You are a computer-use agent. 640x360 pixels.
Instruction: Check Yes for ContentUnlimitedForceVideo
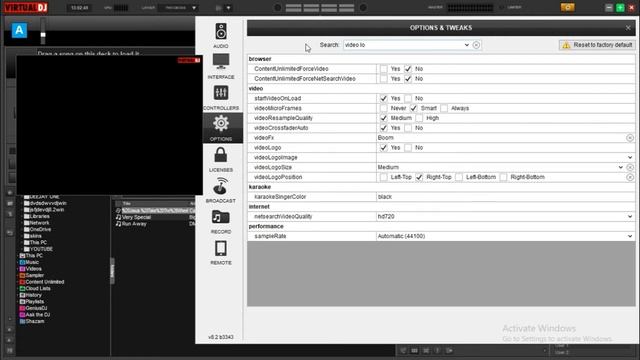(383, 69)
